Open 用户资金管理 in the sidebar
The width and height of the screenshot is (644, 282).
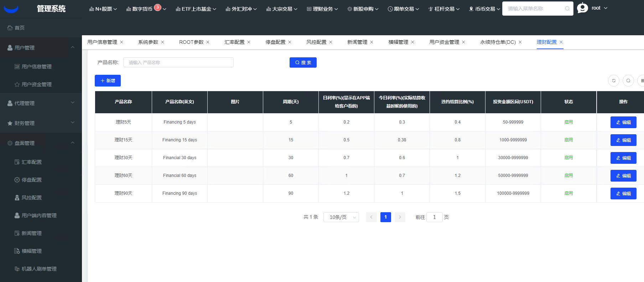(x=36, y=84)
